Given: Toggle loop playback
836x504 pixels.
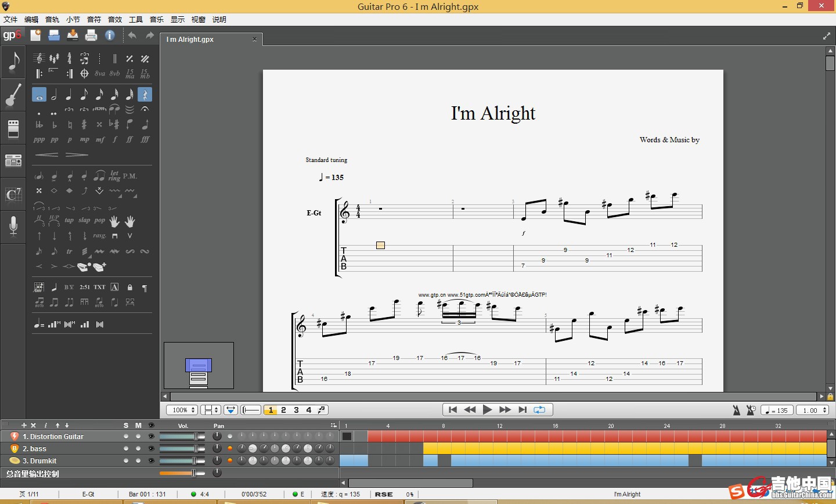Looking at the screenshot, I should pyautogui.click(x=539, y=410).
